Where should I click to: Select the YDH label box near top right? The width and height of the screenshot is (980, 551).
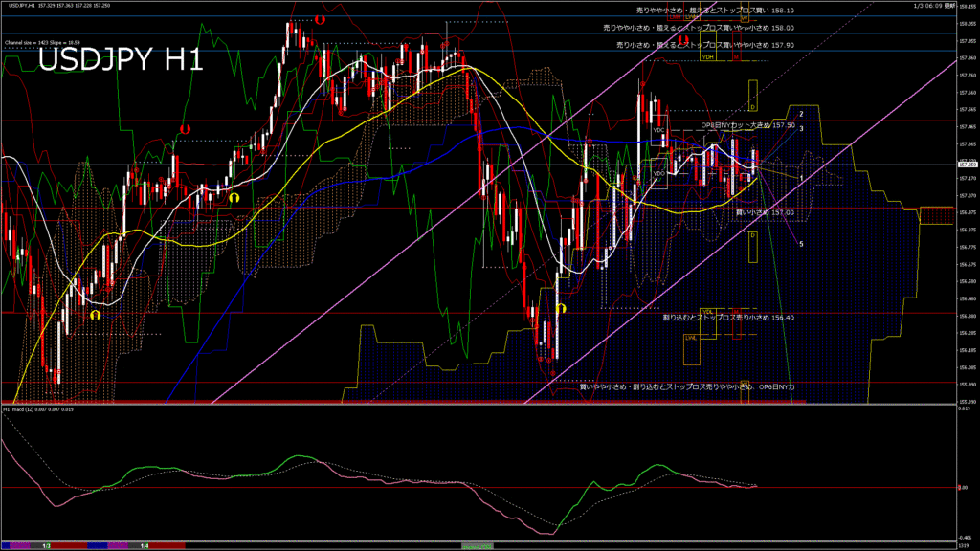click(x=708, y=57)
